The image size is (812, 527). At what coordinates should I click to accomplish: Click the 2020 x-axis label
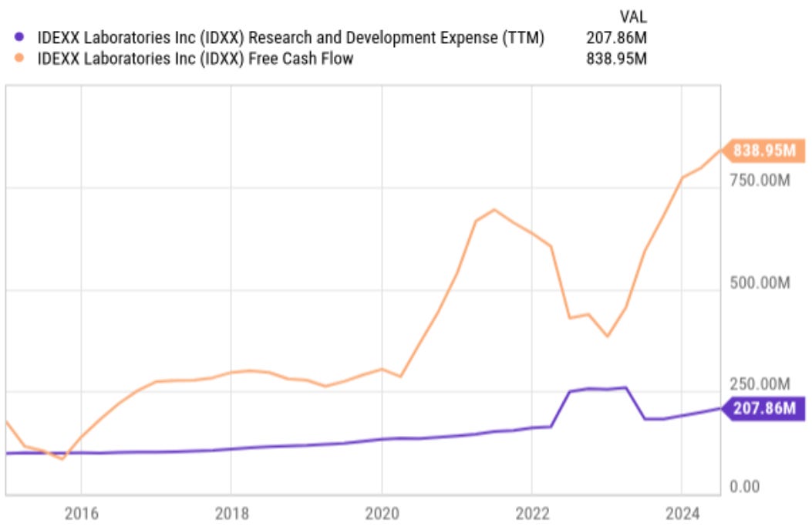pyautogui.click(x=382, y=514)
